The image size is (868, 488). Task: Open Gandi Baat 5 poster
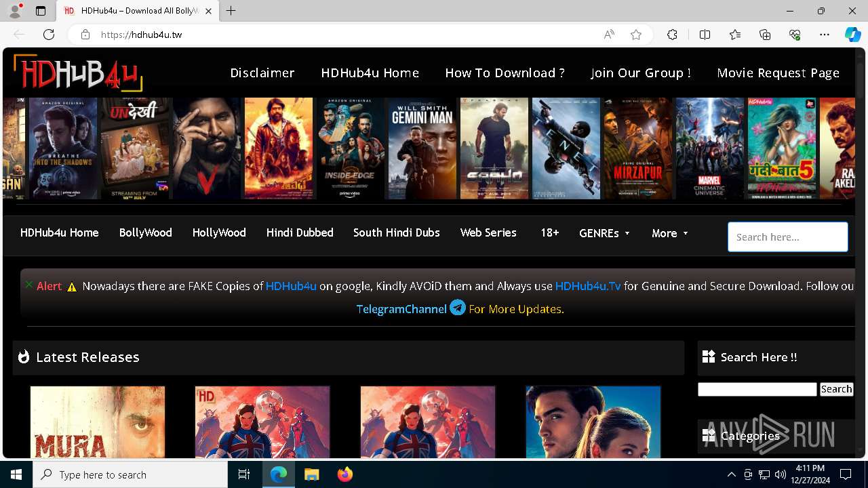(x=782, y=148)
